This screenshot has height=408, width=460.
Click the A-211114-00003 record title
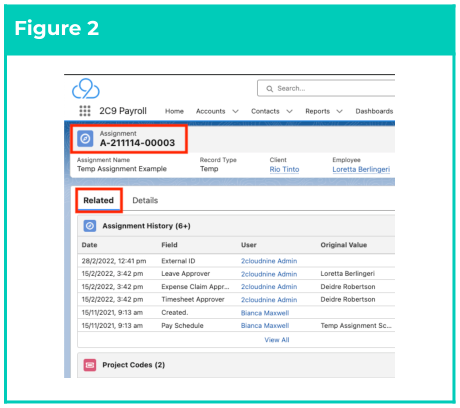[x=137, y=143]
